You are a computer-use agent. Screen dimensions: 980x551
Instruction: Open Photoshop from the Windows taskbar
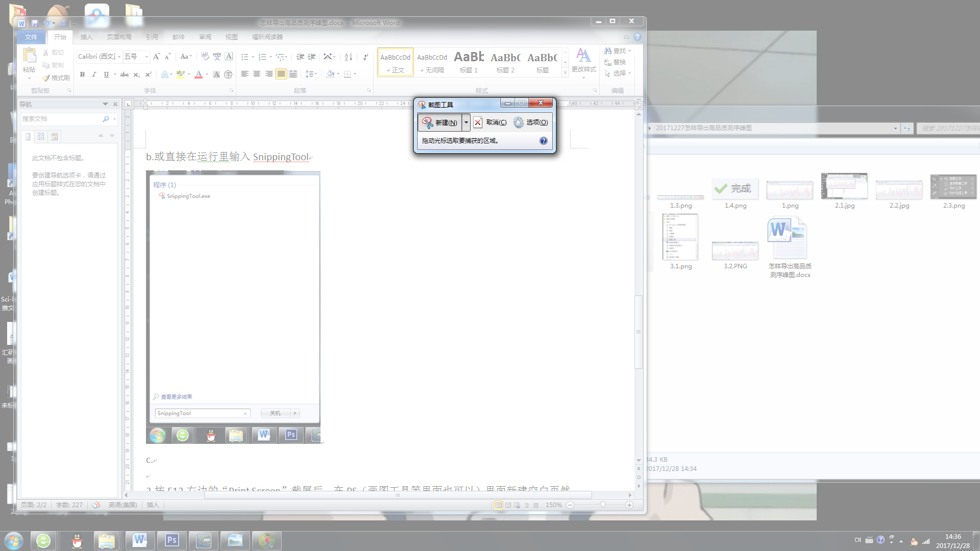172,540
